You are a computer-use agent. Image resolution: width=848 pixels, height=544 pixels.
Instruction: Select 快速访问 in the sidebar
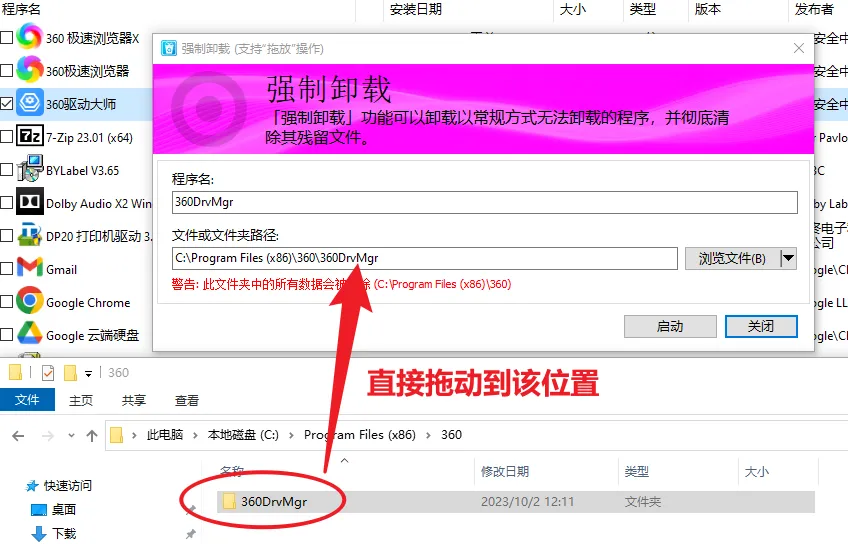(68, 486)
